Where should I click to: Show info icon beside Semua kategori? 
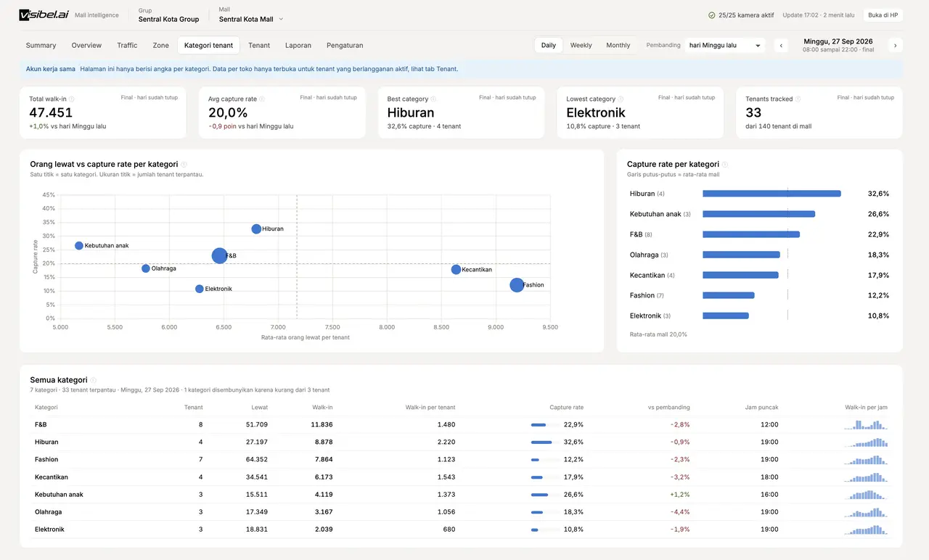(x=93, y=380)
